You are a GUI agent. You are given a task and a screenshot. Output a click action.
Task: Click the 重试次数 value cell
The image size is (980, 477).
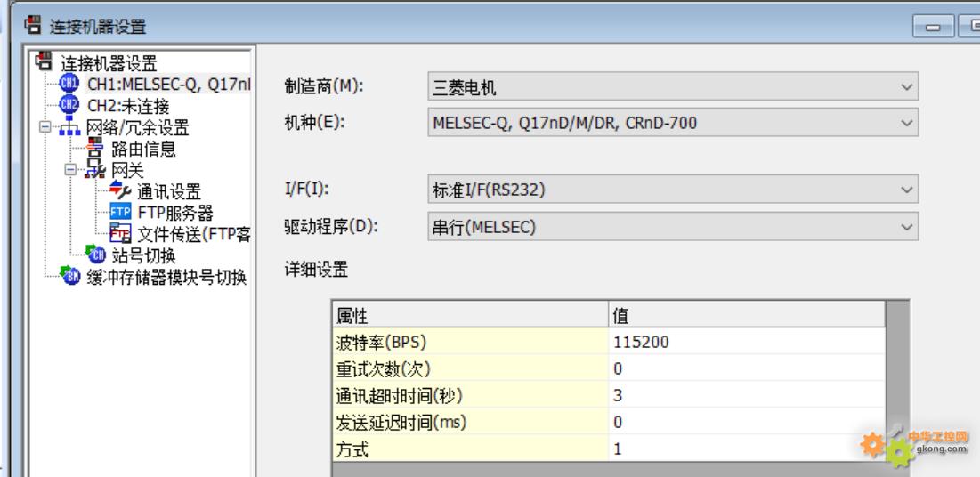click(x=747, y=368)
